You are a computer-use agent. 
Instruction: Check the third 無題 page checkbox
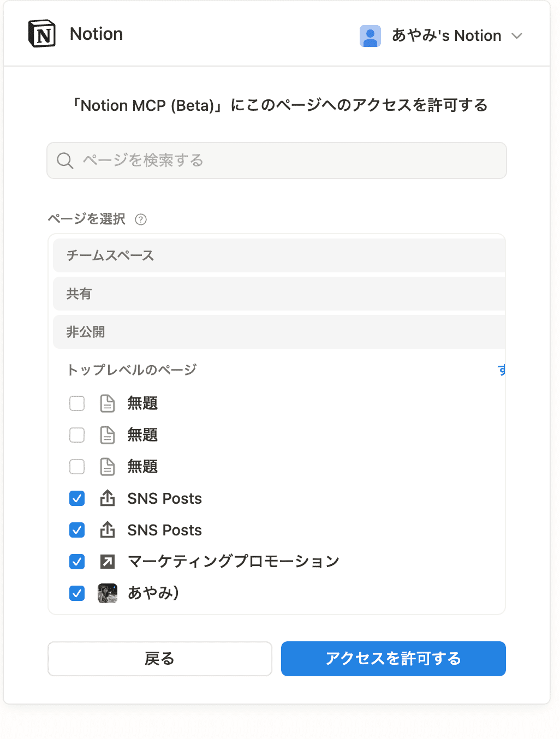(77, 467)
